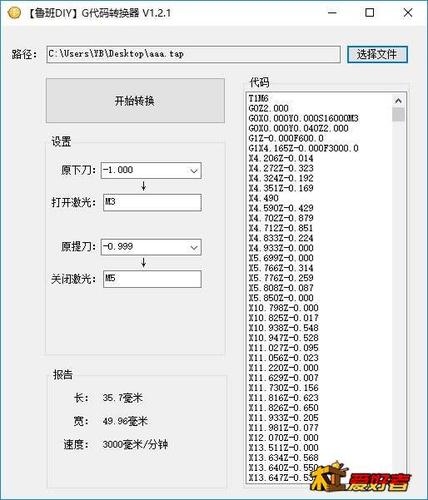Viewport: 428px width, 500px height.
Task: Select code line X5.808Z-0.087
Action: [281, 288]
